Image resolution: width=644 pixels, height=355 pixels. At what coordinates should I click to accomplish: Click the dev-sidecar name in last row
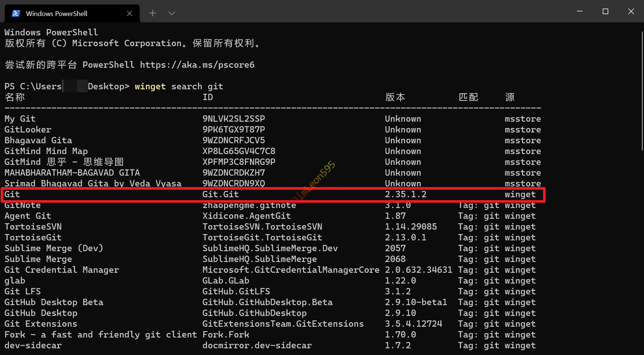(x=33, y=346)
